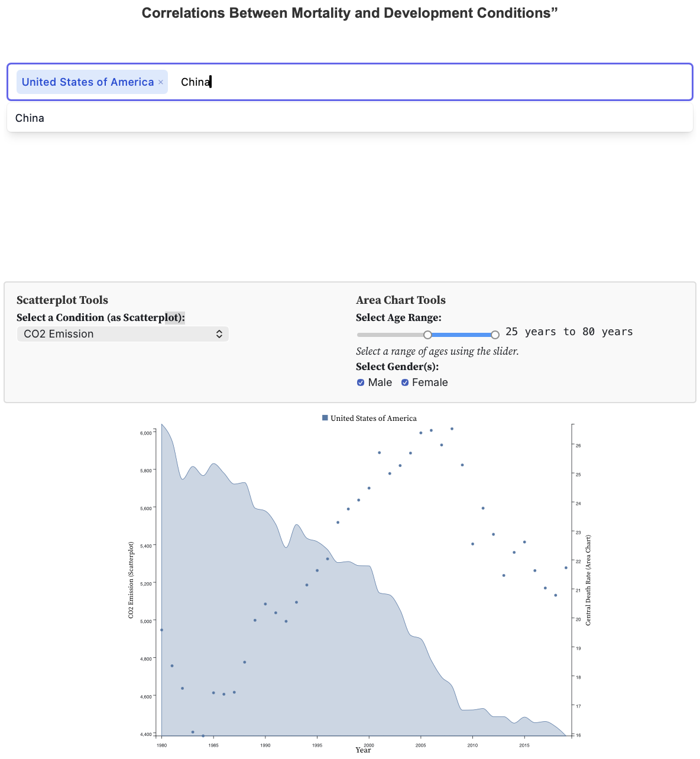This screenshot has width=700, height=759.
Task: Remove the United States of America tag
Action: [160, 82]
